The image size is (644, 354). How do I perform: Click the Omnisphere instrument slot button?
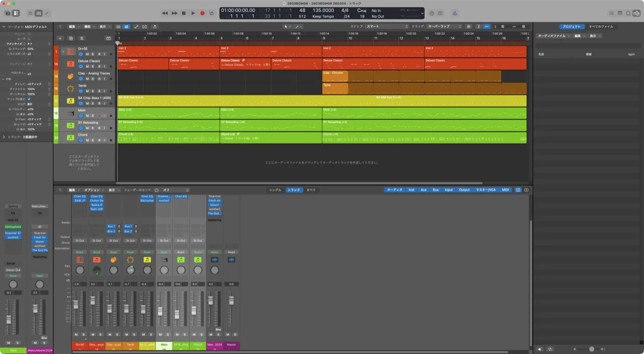13,227
